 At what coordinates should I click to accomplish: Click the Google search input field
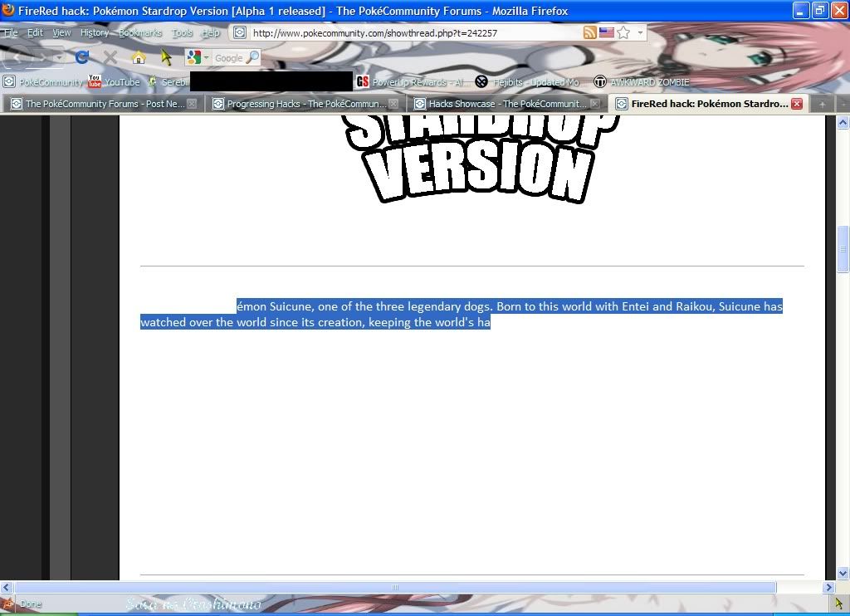pyautogui.click(x=229, y=58)
